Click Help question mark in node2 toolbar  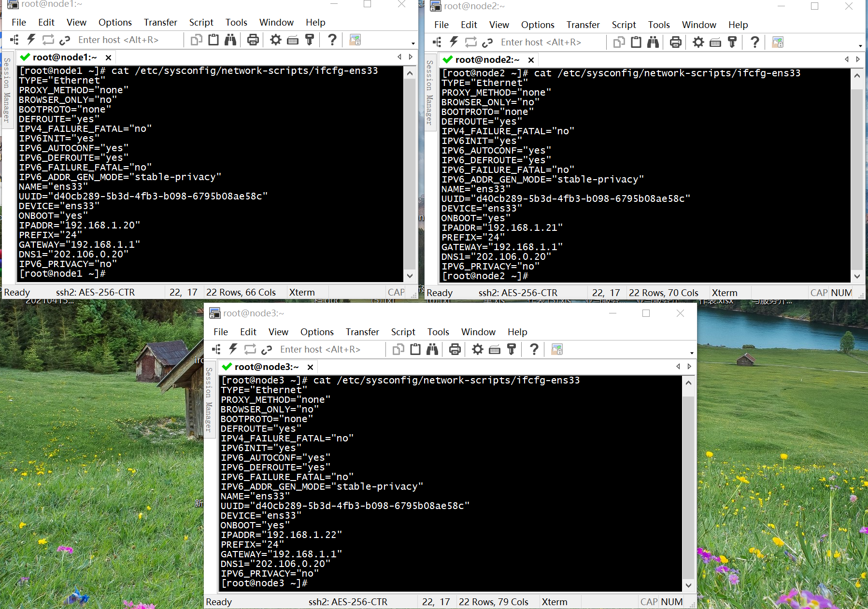pos(755,42)
